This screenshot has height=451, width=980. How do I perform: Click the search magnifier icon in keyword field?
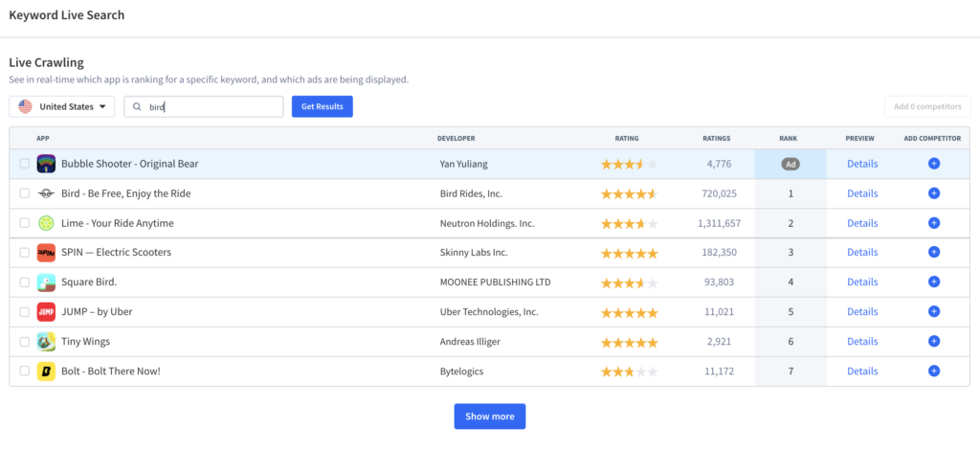pos(137,107)
